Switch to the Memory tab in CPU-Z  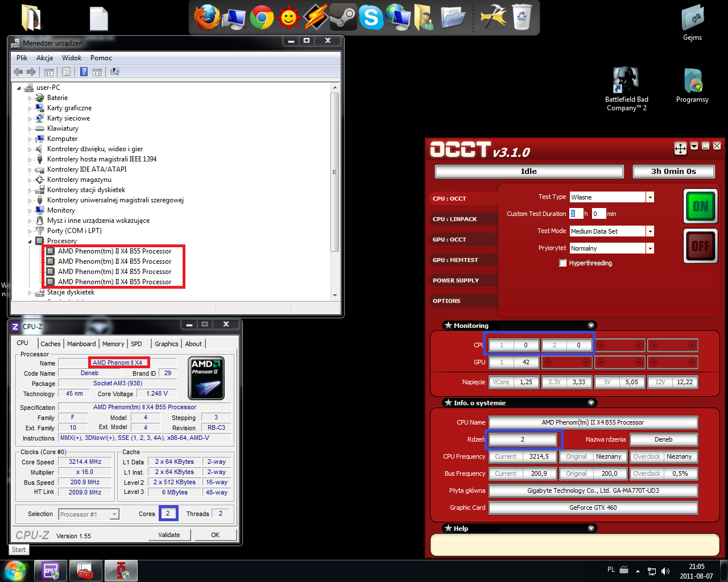click(113, 344)
